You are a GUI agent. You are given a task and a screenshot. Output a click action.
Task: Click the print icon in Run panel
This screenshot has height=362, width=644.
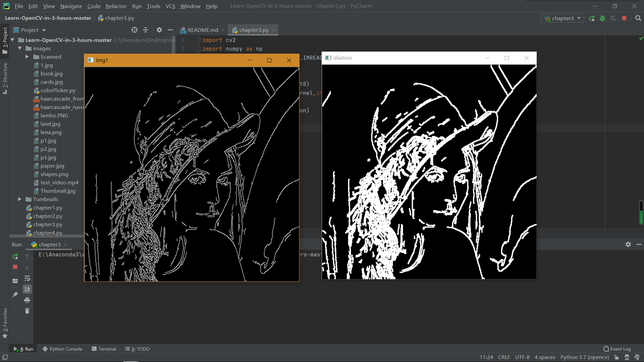point(27,300)
